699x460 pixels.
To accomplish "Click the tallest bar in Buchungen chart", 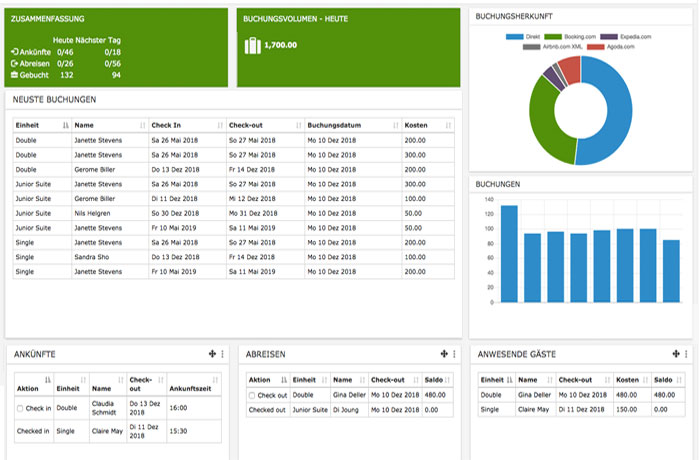I will 509,254.
